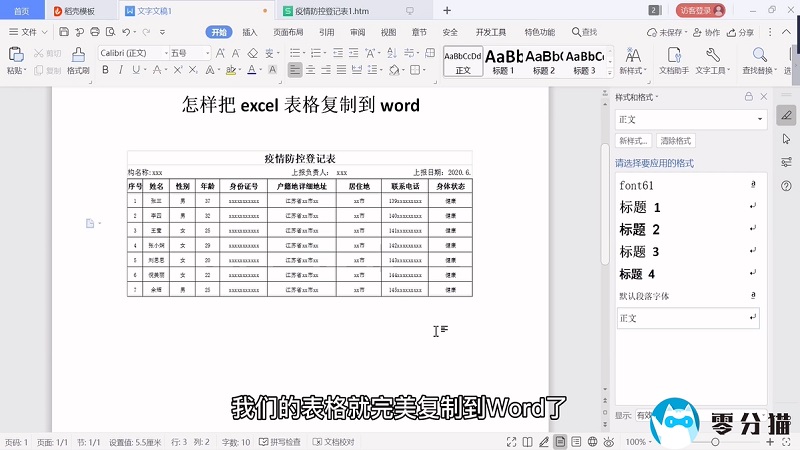
Task: Toggle spell check (拼写检查) in status bar
Action: click(x=281, y=441)
